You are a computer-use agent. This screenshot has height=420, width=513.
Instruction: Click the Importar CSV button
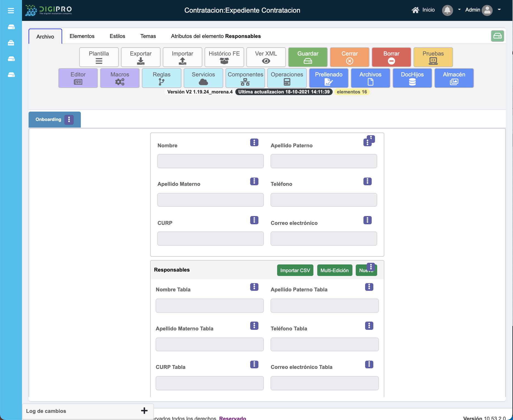point(295,270)
